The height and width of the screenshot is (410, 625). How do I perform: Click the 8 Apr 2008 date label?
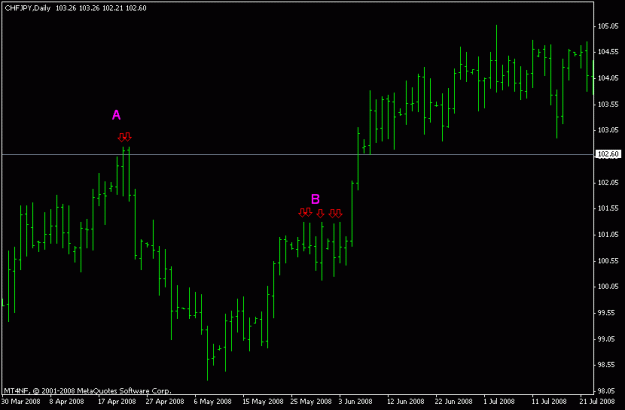(x=67, y=401)
